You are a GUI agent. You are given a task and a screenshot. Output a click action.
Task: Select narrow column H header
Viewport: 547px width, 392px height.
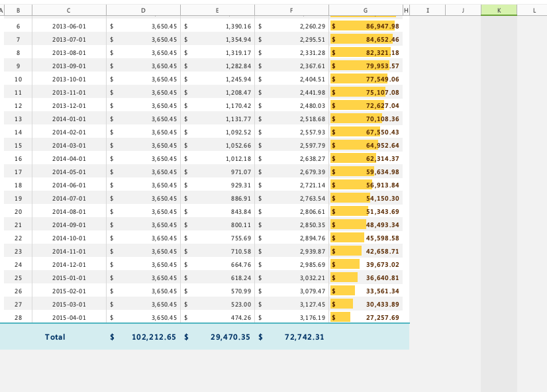pos(406,10)
